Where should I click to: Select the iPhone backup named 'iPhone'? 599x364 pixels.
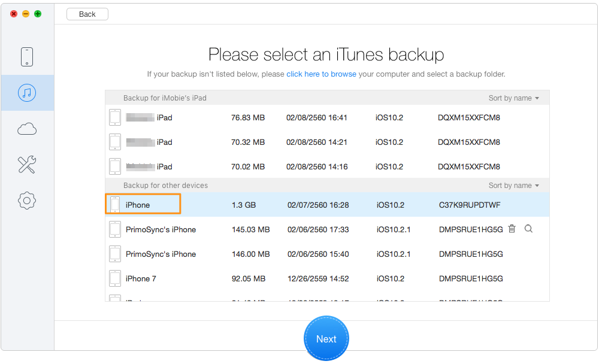[328, 205]
